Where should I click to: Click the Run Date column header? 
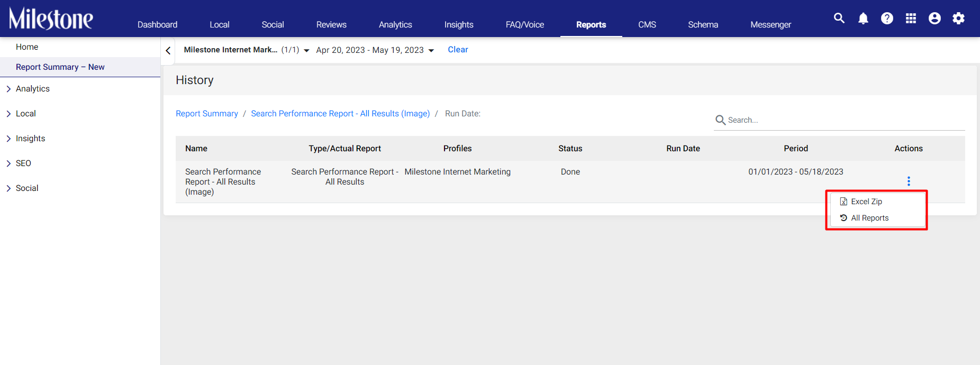click(x=683, y=149)
